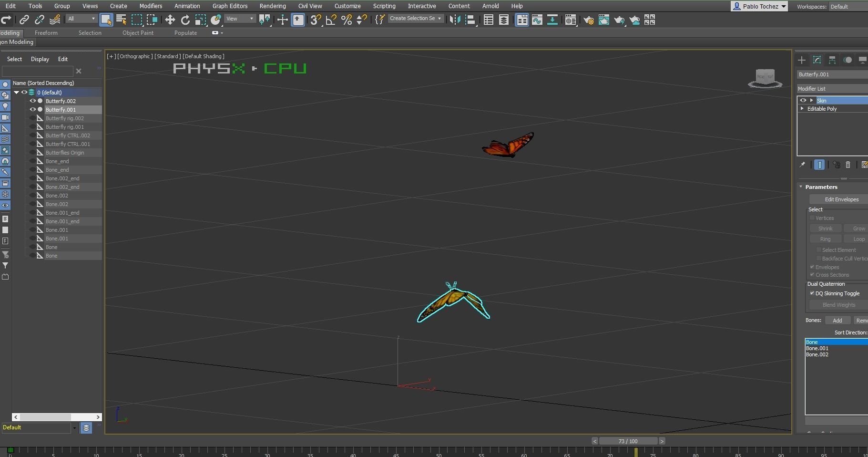Open the Pablo Tochez account dropdown
Image resolution: width=868 pixels, height=457 pixels.
tap(759, 6)
